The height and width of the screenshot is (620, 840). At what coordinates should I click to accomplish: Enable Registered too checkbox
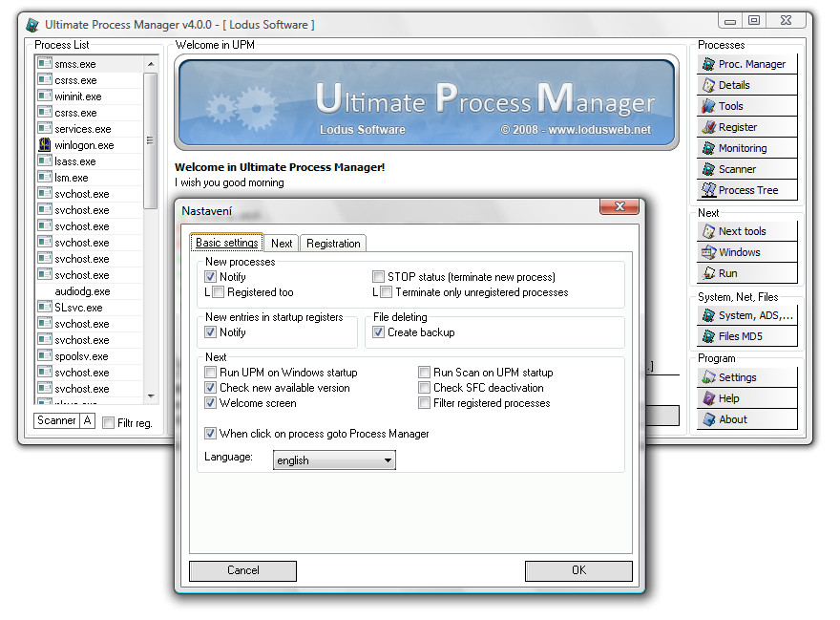coord(218,292)
